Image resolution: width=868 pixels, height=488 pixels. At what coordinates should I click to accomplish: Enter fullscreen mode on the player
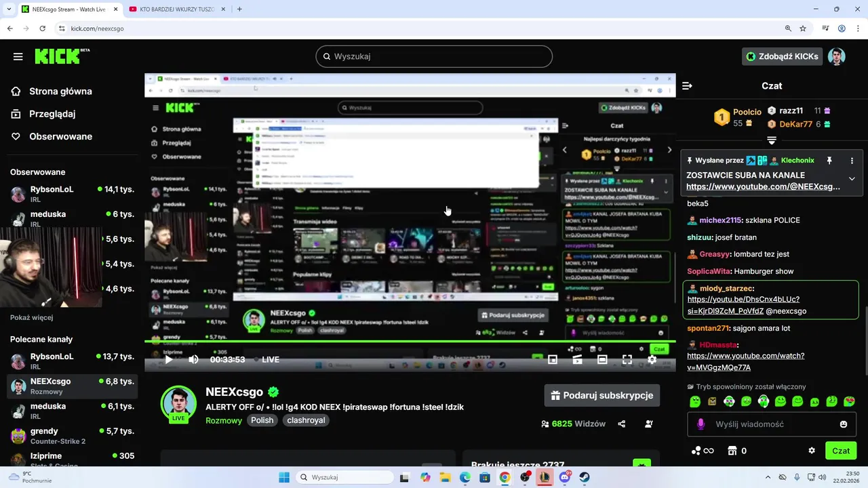(x=627, y=360)
